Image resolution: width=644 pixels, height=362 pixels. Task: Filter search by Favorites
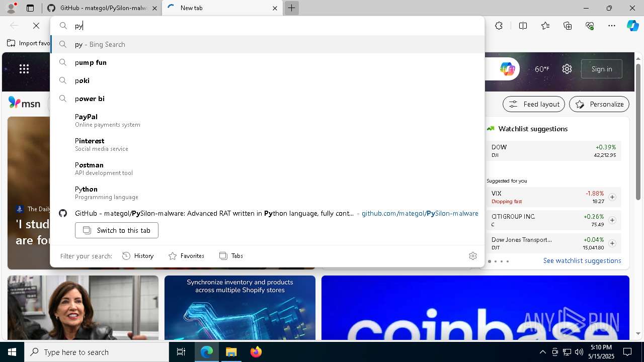pyautogui.click(x=186, y=256)
